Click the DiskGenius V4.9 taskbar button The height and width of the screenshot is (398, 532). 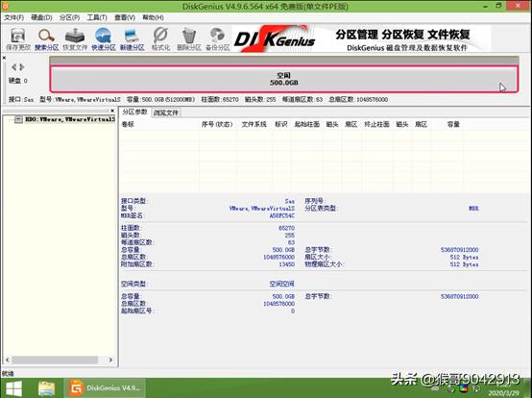[105, 388]
